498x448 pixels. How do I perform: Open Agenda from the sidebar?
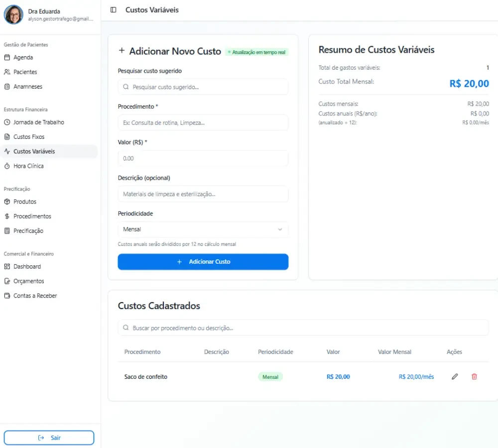pyautogui.click(x=49, y=57)
